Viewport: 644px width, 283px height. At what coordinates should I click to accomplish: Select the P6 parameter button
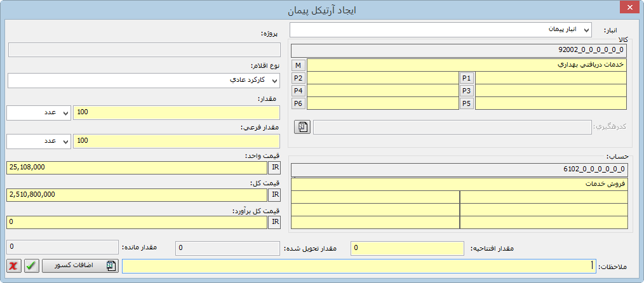coord(299,103)
